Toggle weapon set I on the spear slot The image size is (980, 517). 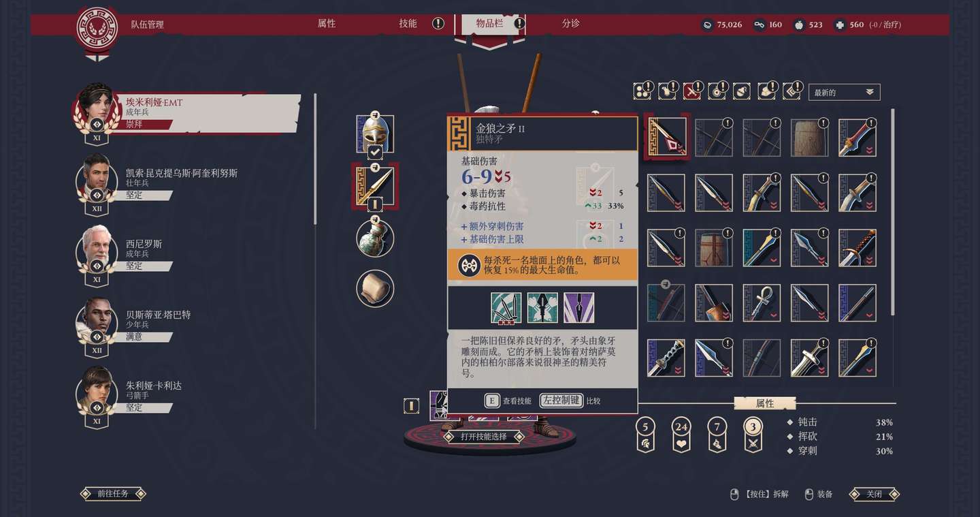pyautogui.click(x=374, y=204)
